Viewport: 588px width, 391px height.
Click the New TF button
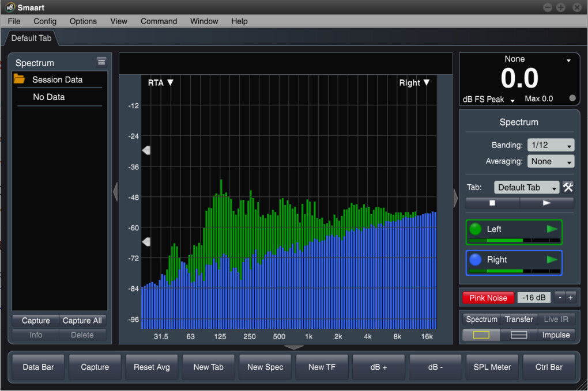click(322, 367)
